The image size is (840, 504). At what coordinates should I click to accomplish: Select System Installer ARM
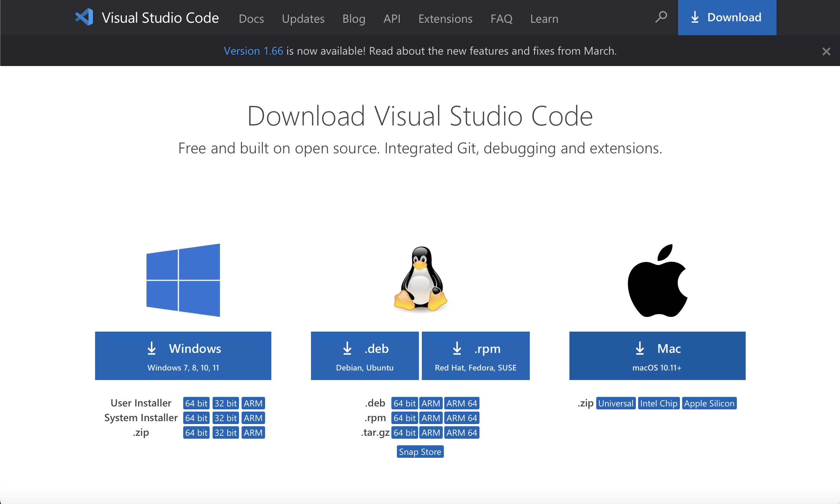point(253,418)
